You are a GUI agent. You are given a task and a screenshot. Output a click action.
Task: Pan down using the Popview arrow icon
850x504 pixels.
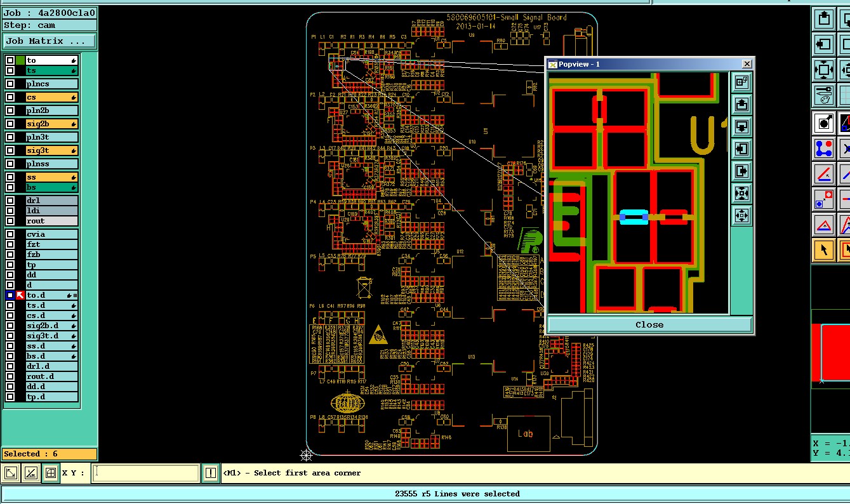pos(741,126)
